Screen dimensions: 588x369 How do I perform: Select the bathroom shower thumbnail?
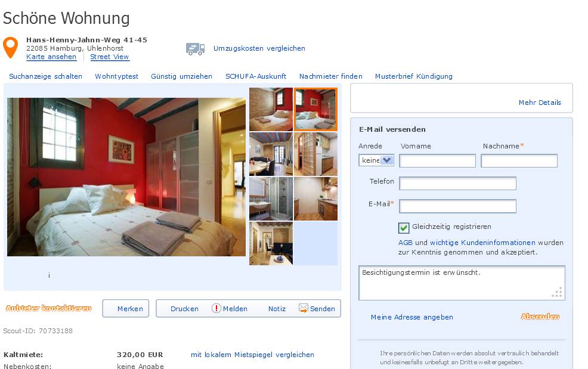[271, 199]
